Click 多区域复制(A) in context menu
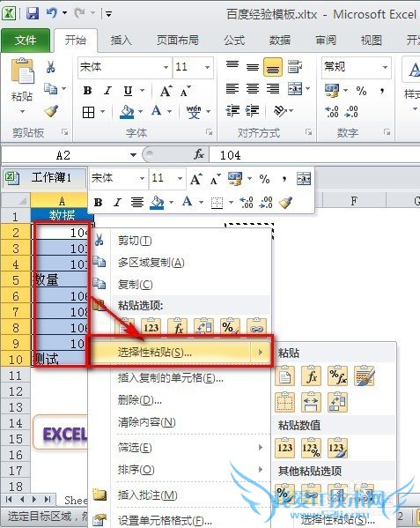The image size is (420, 528). (x=151, y=263)
